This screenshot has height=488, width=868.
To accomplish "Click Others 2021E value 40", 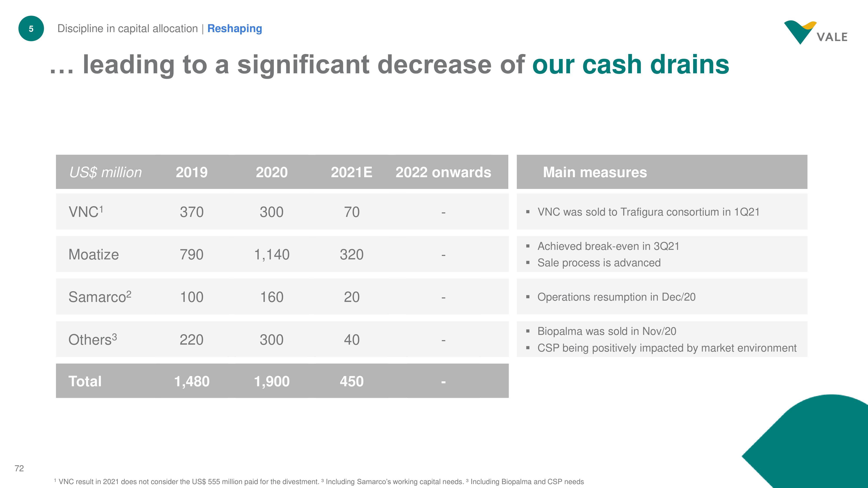I will [x=352, y=339].
